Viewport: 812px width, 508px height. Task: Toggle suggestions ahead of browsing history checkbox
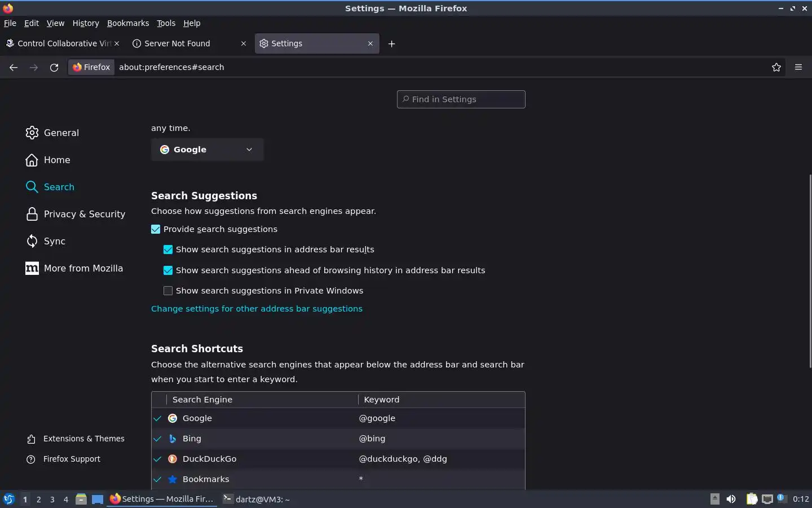[x=168, y=270]
